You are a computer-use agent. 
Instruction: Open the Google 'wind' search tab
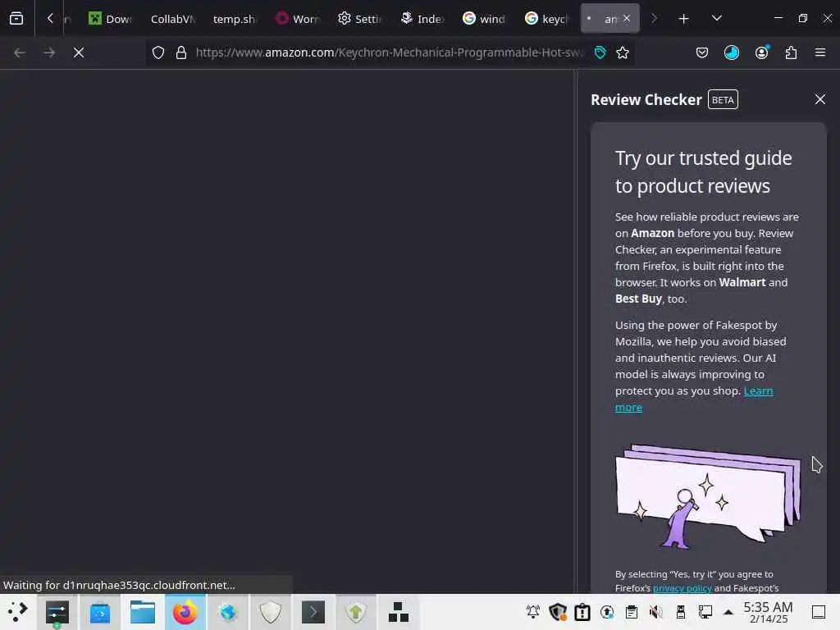coord(484,19)
